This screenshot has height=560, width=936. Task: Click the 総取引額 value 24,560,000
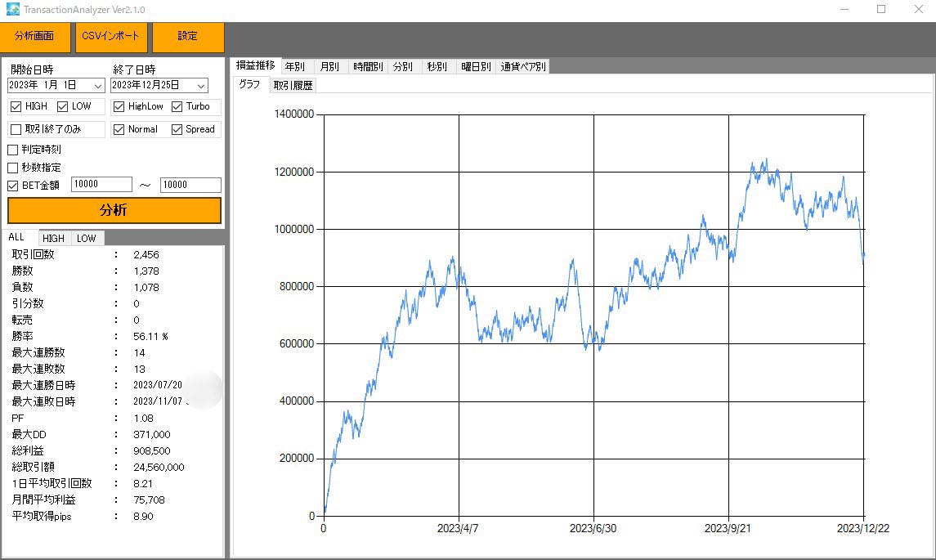[159, 468]
